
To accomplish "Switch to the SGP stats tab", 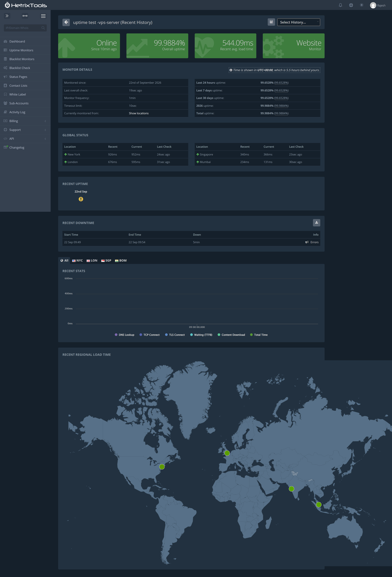I will pos(106,260).
